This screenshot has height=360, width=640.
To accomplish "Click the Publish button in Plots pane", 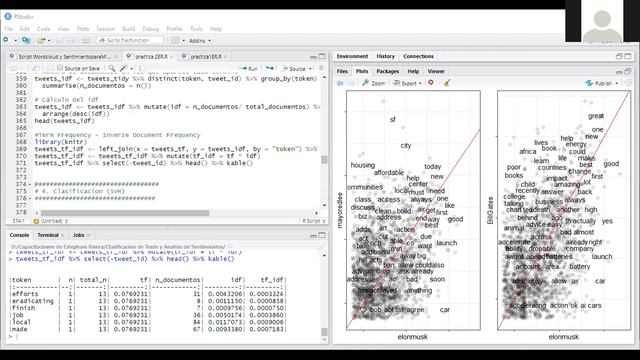I will point(599,83).
